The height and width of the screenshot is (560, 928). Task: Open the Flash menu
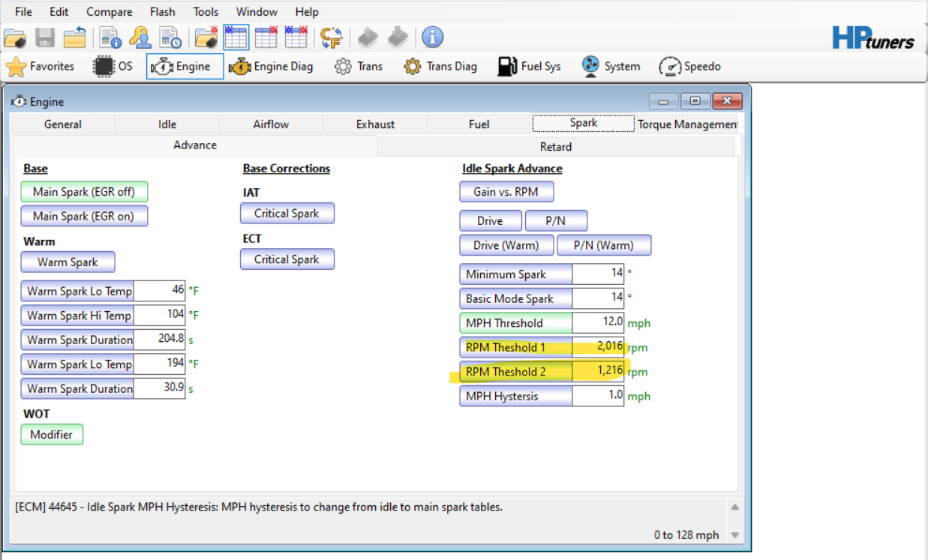coord(162,12)
